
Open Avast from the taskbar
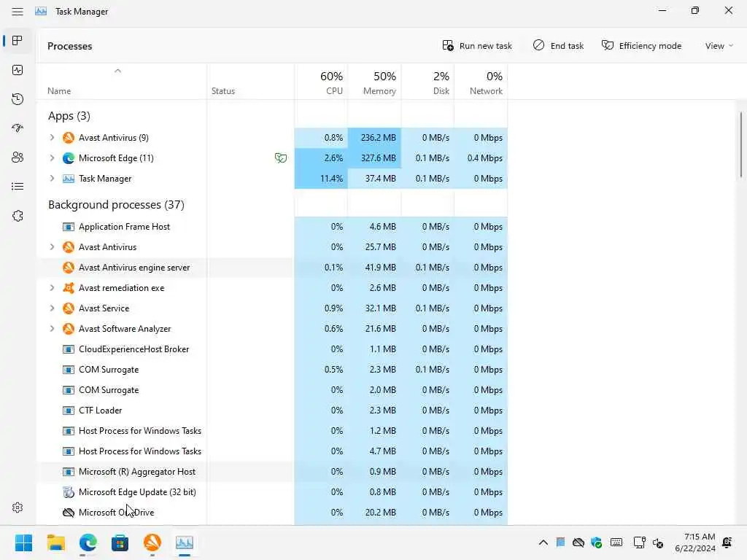[152, 542]
